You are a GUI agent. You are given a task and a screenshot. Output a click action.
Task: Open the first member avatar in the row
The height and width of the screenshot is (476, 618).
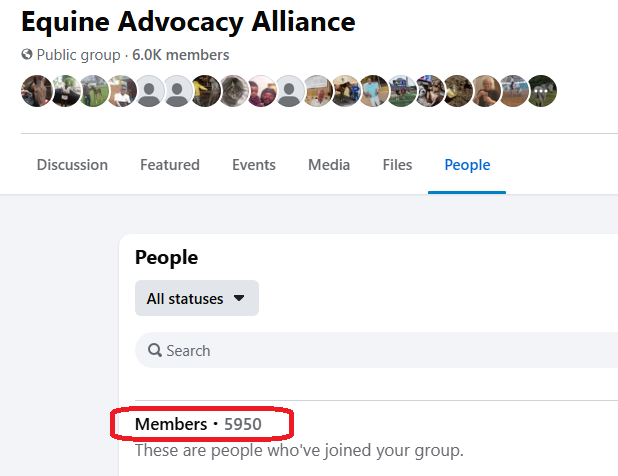click(35, 91)
